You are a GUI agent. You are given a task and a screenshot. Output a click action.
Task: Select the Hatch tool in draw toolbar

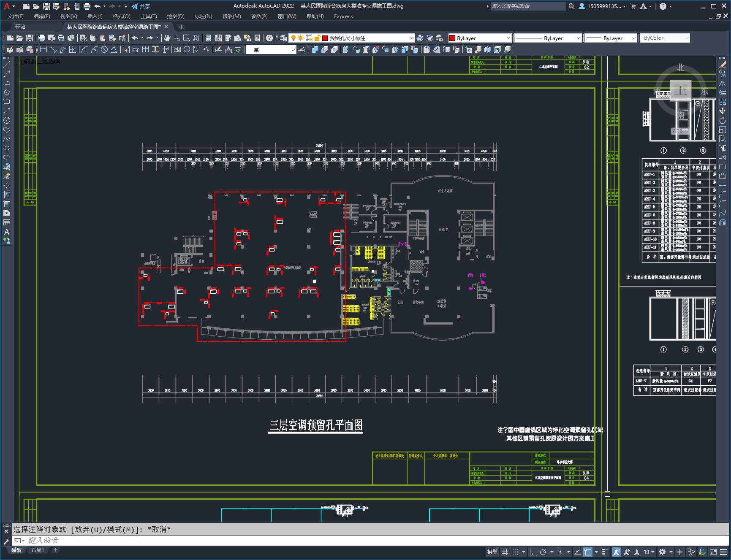point(7,195)
